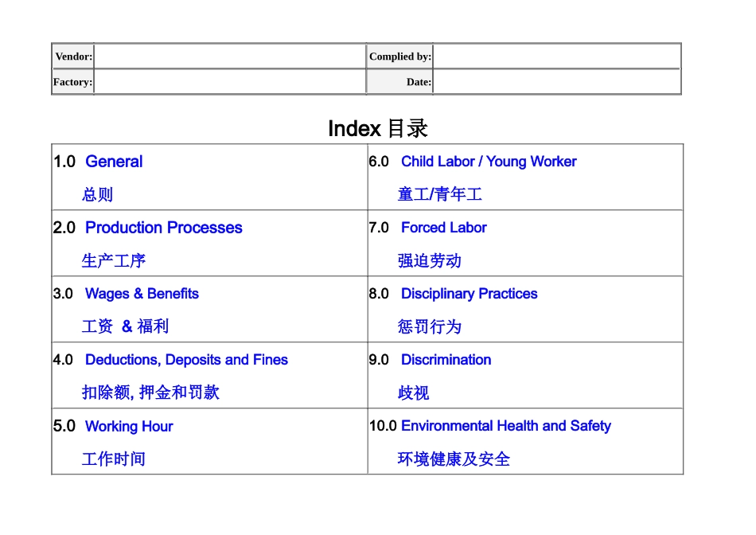This screenshot has width=756, height=535.
Task: Open Deductions, Deposits and Fines link
Action: pyautogui.click(x=186, y=360)
